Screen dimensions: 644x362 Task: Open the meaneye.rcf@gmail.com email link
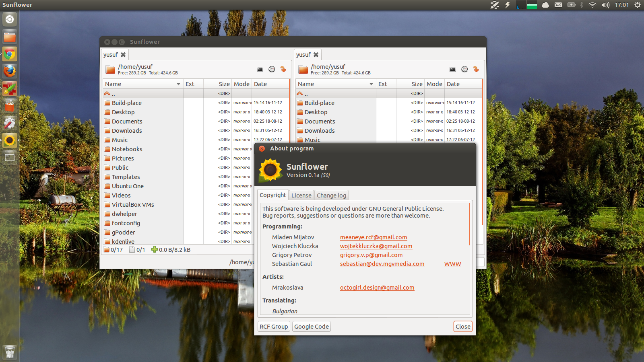coord(374,237)
